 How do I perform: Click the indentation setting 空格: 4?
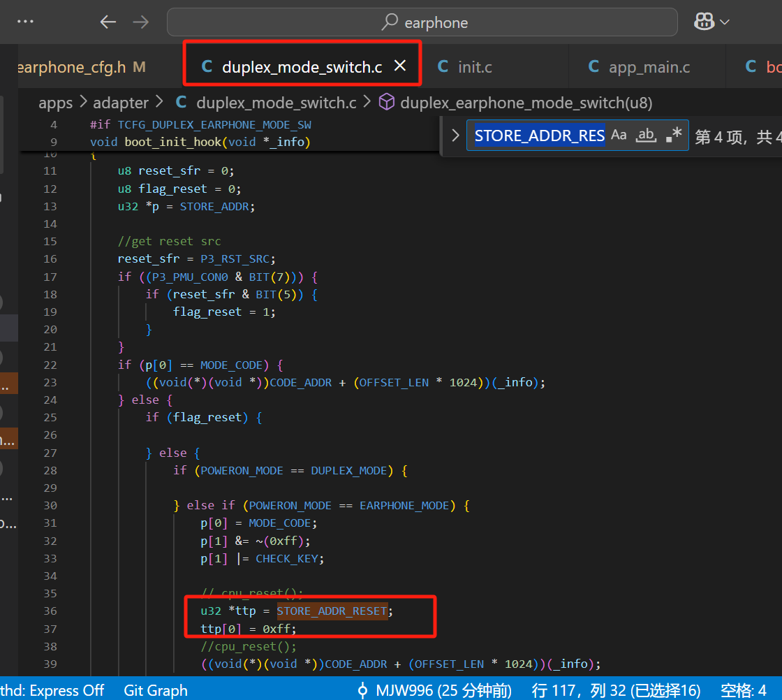[743, 690]
